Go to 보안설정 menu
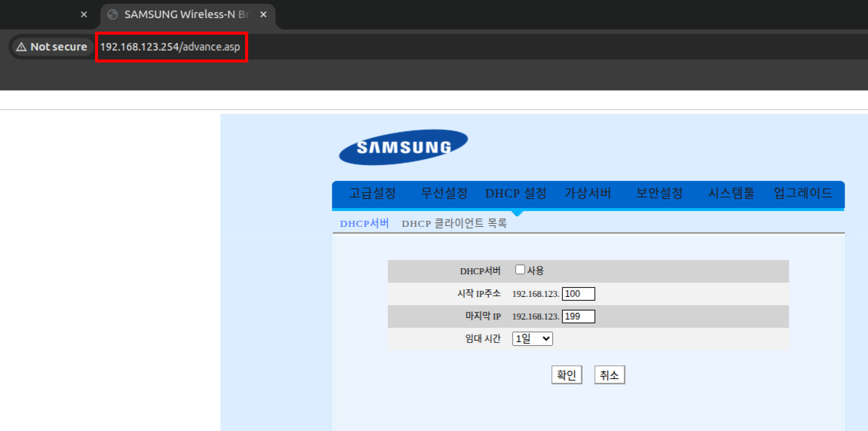 [659, 193]
